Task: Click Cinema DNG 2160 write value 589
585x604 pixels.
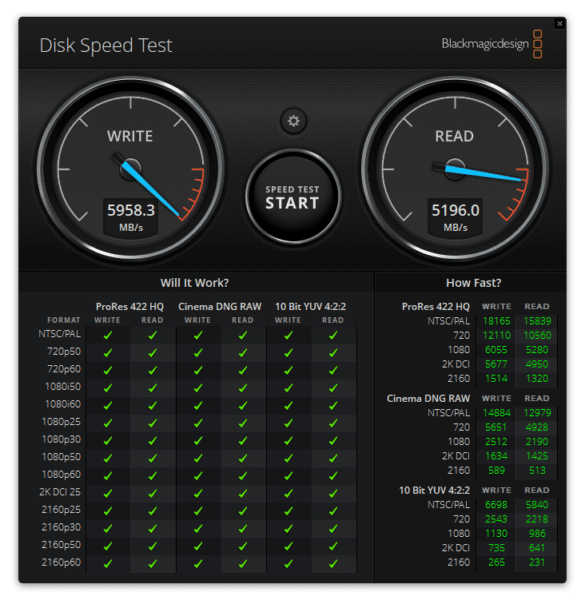Action: 496,470
